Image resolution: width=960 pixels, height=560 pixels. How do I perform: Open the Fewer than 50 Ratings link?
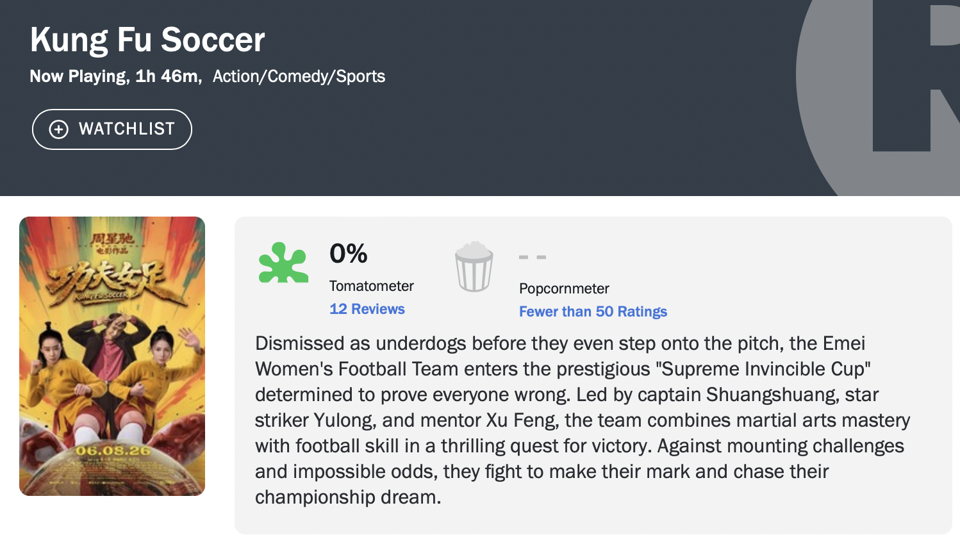(x=593, y=311)
